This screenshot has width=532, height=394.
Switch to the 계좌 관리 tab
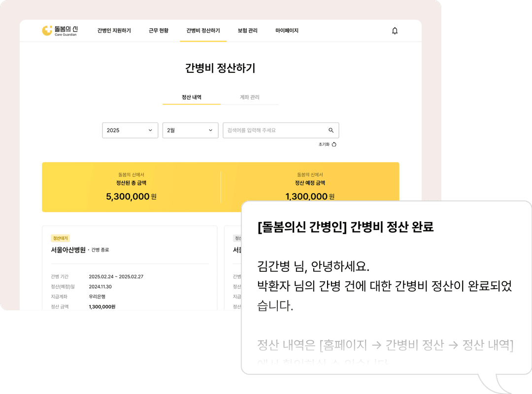tap(249, 98)
